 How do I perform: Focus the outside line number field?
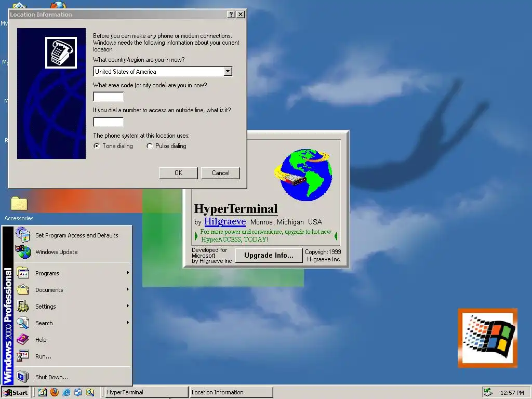(x=109, y=122)
